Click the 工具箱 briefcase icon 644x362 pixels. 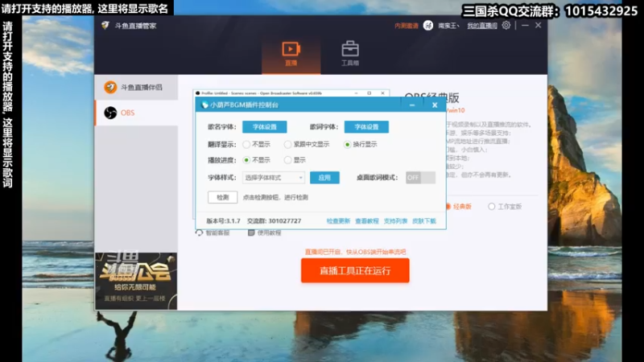click(350, 49)
